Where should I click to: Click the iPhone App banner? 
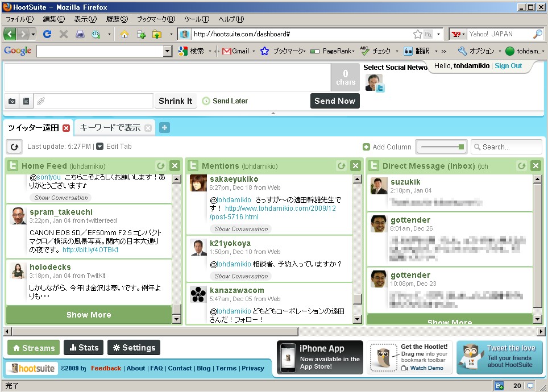320,357
